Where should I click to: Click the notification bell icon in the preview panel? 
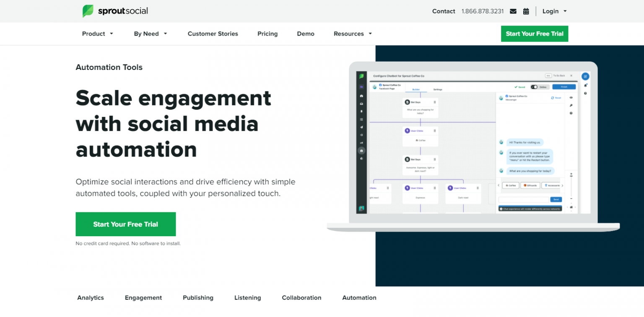(586, 86)
